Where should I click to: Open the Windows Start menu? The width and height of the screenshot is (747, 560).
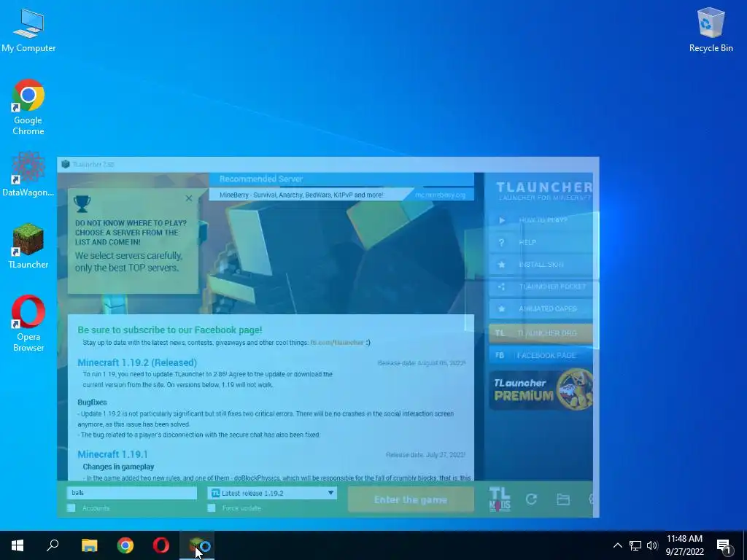pyautogui.click(x=18, y=545)
